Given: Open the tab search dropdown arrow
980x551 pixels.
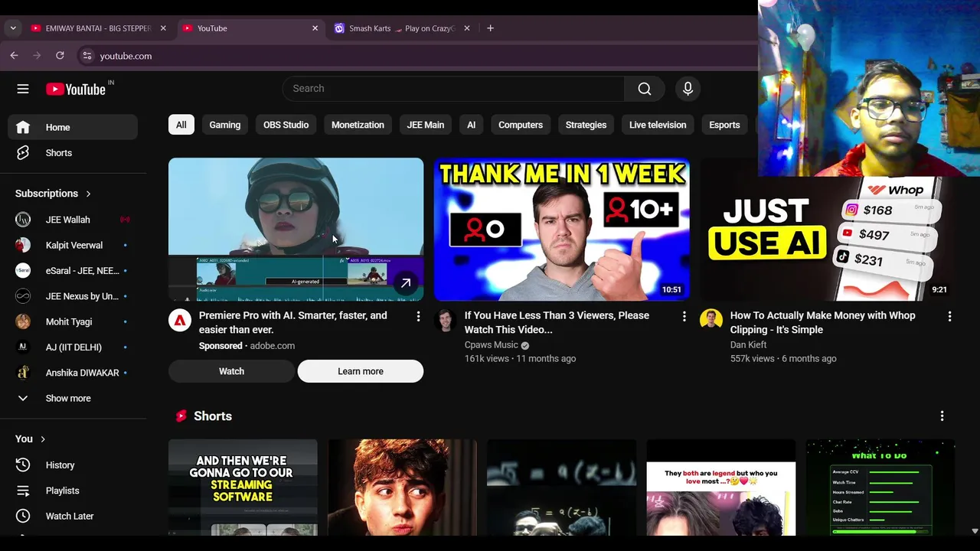Looking at the screenshot, I should click(x=12, y=28).
